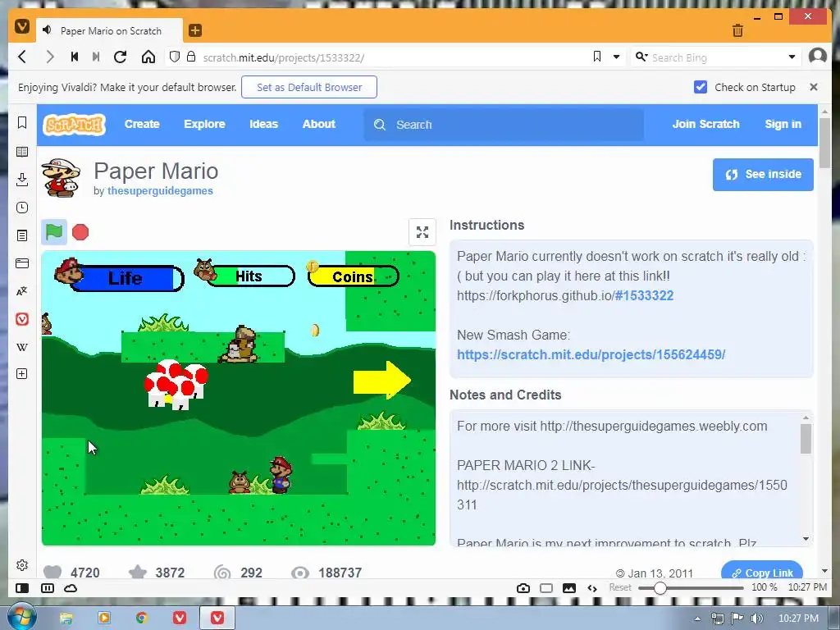Enter full screen mode for the game
Screen dimensions: 840x630
[422, 232]
